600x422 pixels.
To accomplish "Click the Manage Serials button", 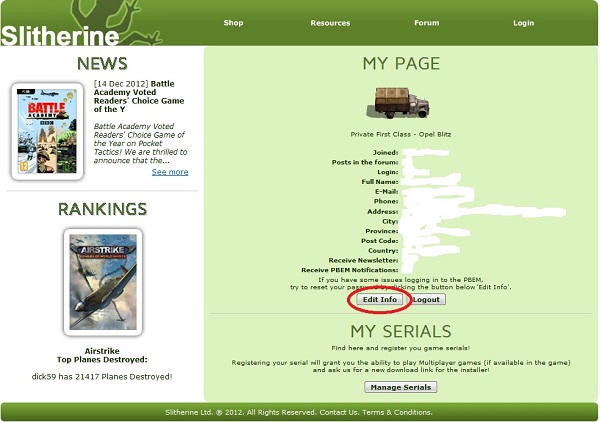I will (401, 387).
